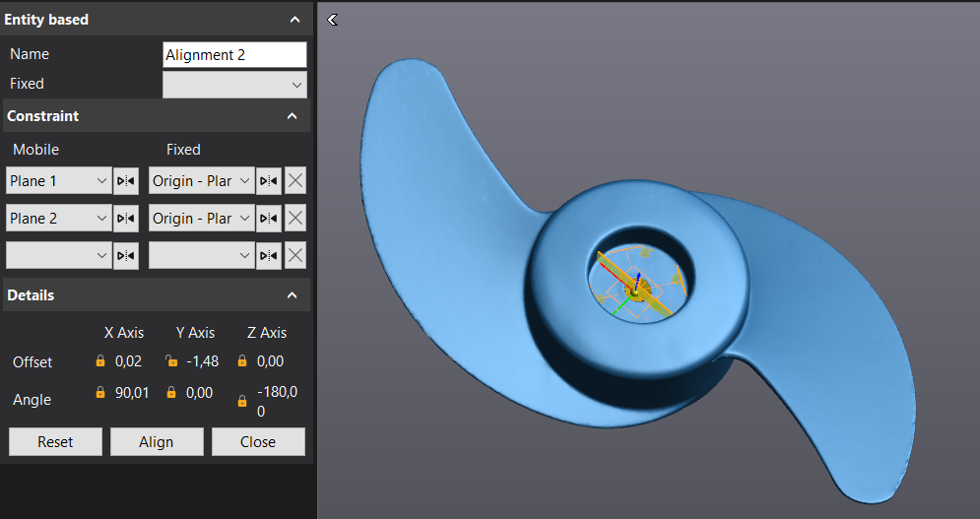
Task: Collapse the Details section
Action: pos(293,295)
